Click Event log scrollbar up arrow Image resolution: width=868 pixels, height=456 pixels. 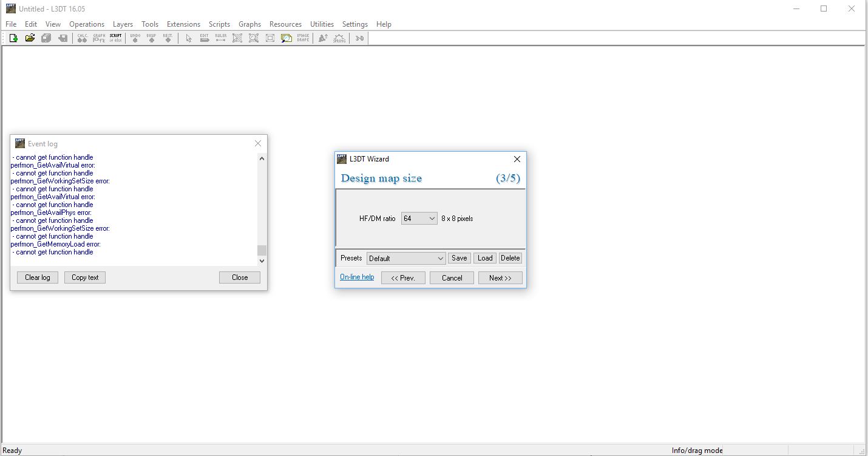click(262, 158)
